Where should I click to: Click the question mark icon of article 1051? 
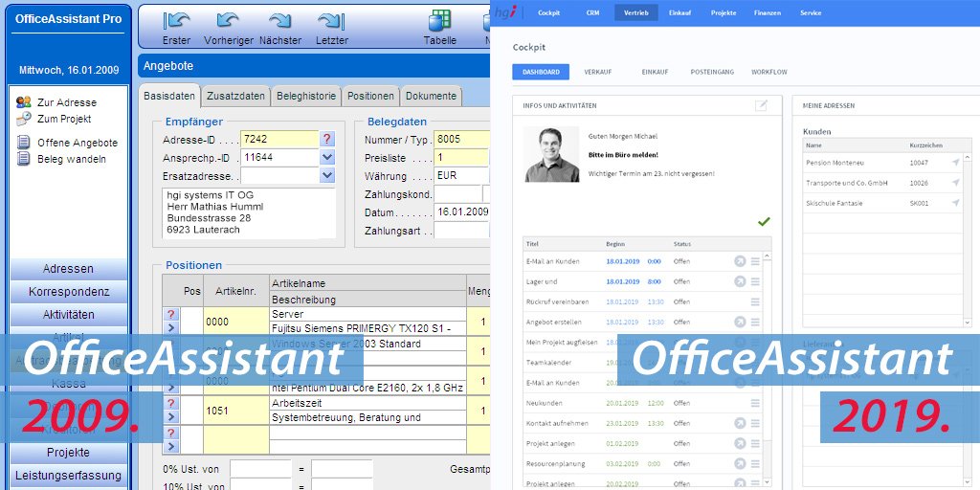tap(171, 403)
